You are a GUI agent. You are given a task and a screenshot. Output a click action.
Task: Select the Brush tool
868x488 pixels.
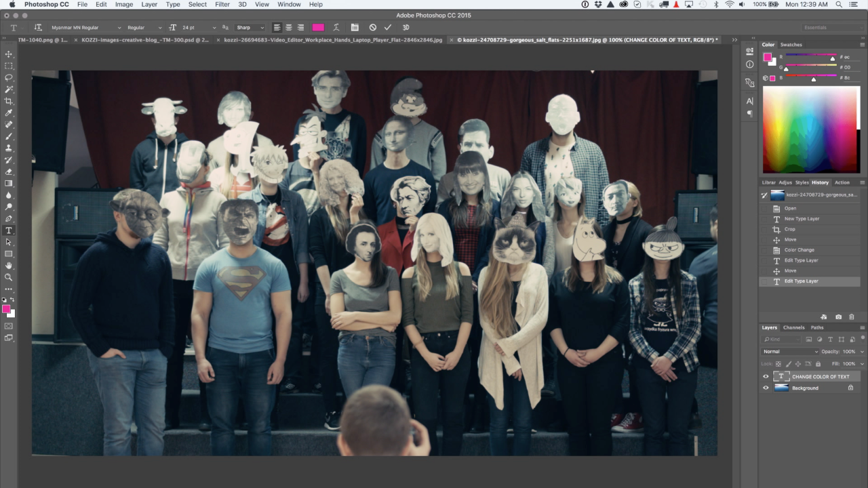(x=9, y=136)
